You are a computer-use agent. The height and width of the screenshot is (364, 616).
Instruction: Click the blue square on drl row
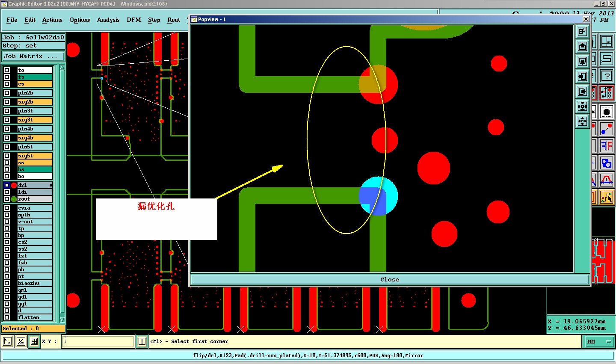pos(7,185)
